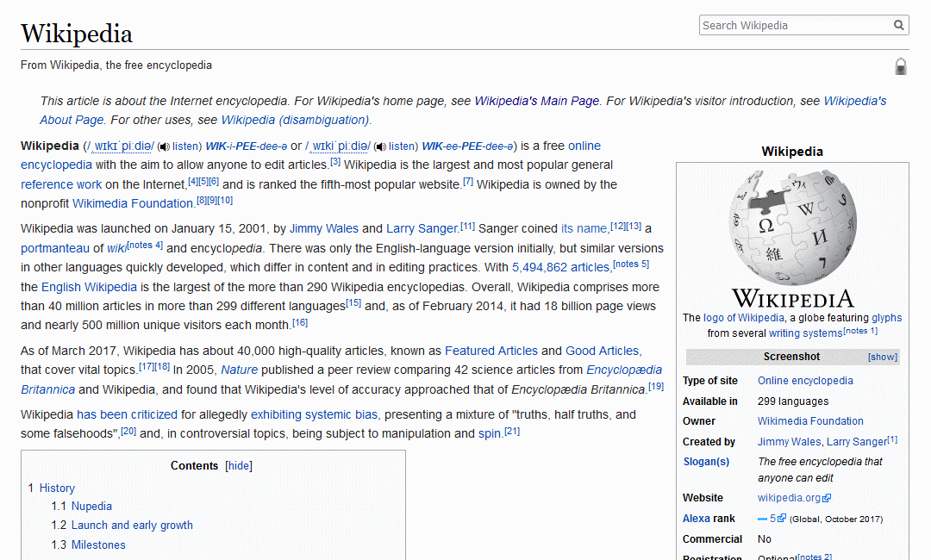Click the italic wiki link
This screenshot has height=560, width=931.
click(117, 248)
